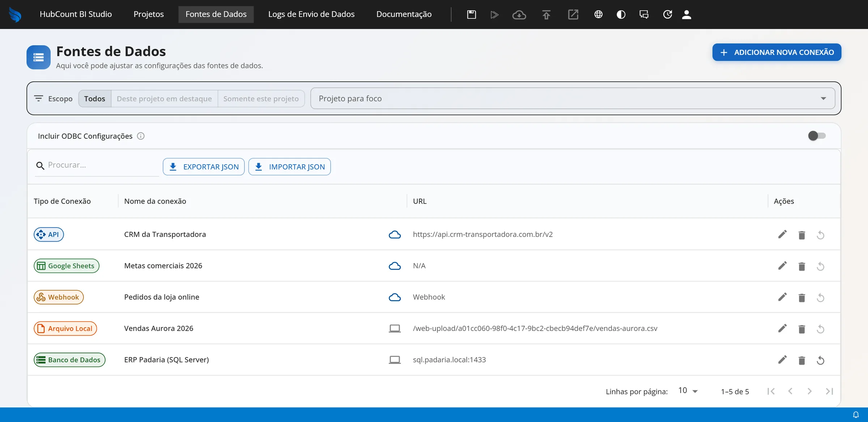Toggle the dark/light contrast theme icon
Screen dimensions: 868x422
coord(621,14)
